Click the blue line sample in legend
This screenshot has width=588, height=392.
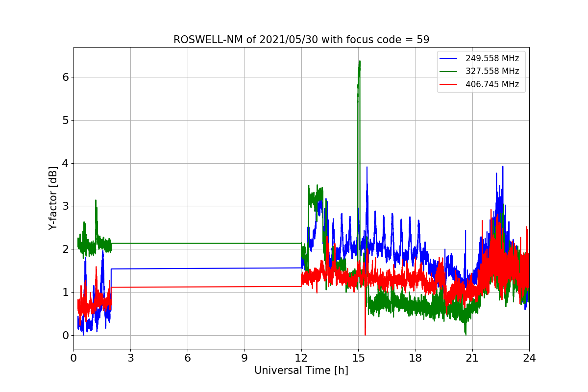point(449,58)
